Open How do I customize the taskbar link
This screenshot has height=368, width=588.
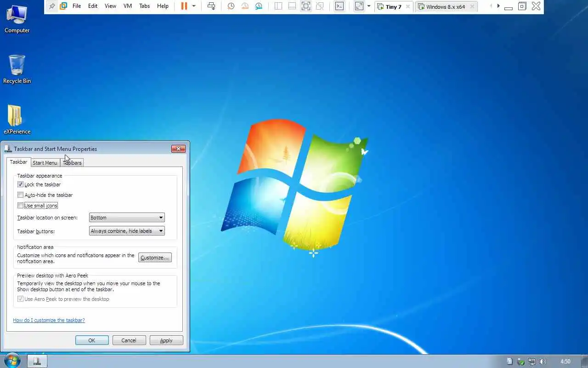pyautogui.click(x=49, y=320)
